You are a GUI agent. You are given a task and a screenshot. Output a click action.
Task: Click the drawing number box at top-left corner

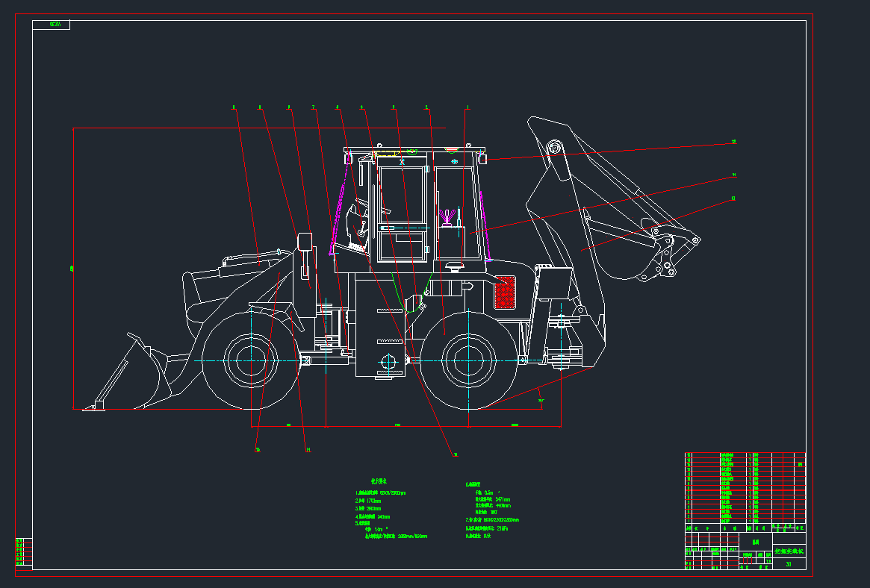click(x=52, y=25)
